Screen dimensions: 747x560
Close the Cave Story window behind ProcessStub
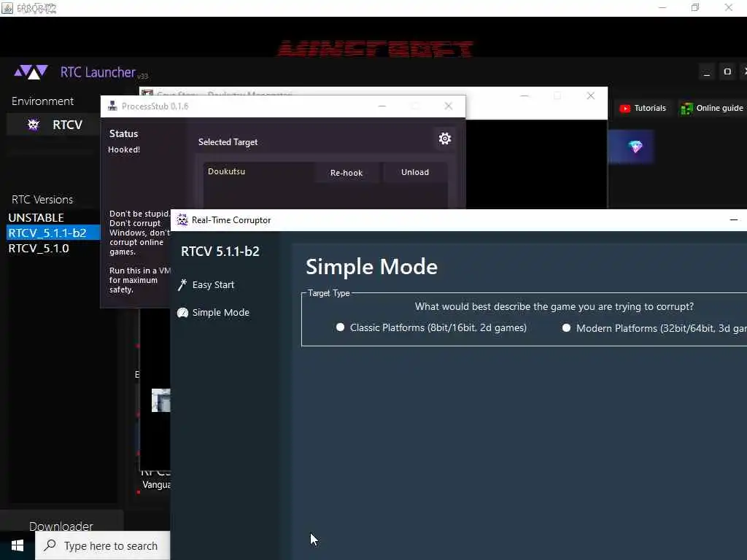591,96
